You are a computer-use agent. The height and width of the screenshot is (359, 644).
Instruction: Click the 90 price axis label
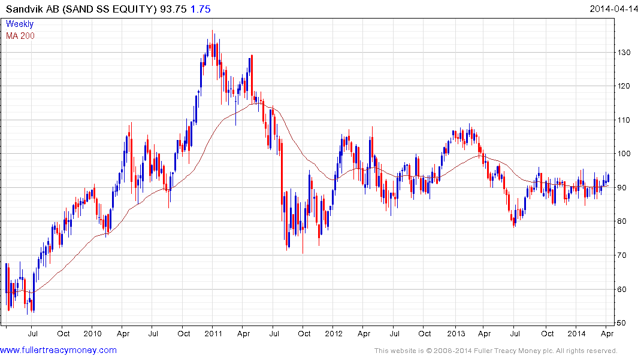622,187
